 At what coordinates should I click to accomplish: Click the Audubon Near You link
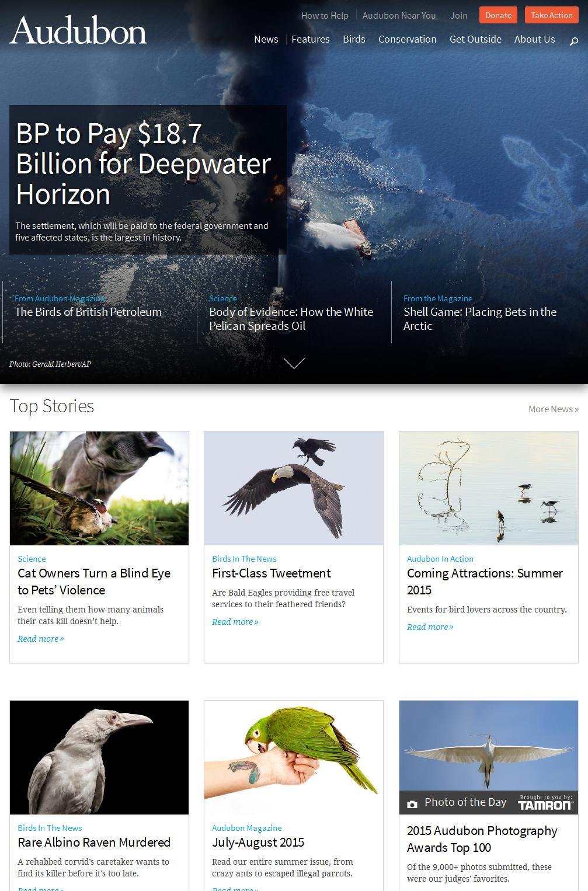pos(399,16)
